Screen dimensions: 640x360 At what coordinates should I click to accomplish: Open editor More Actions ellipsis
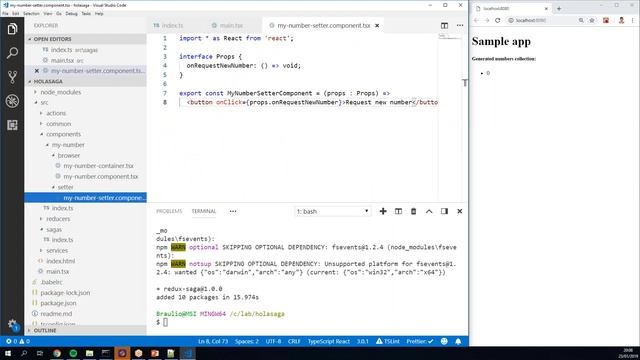point(460,25)
